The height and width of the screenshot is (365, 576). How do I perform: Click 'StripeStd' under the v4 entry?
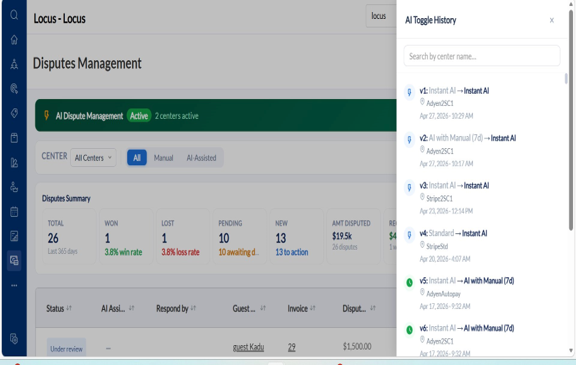[437, 246]
